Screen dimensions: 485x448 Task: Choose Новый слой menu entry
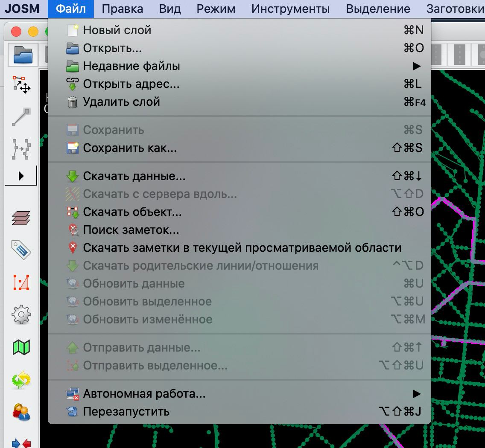tap(240, 30)
